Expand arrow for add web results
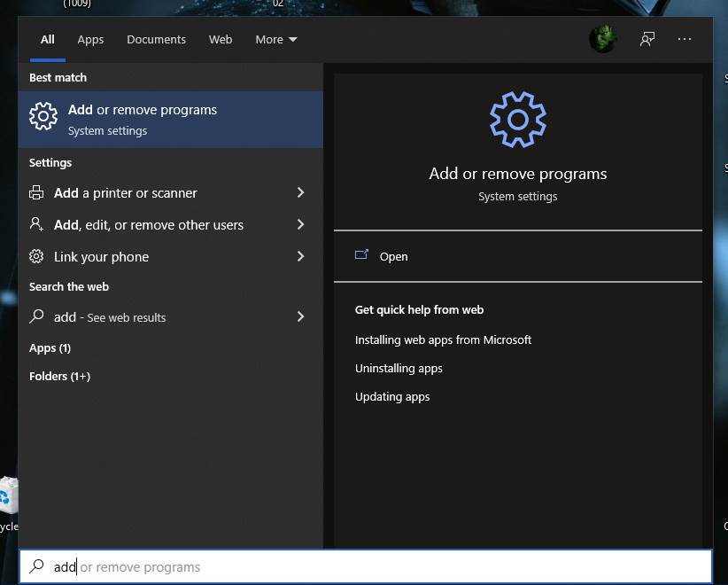 300,317
